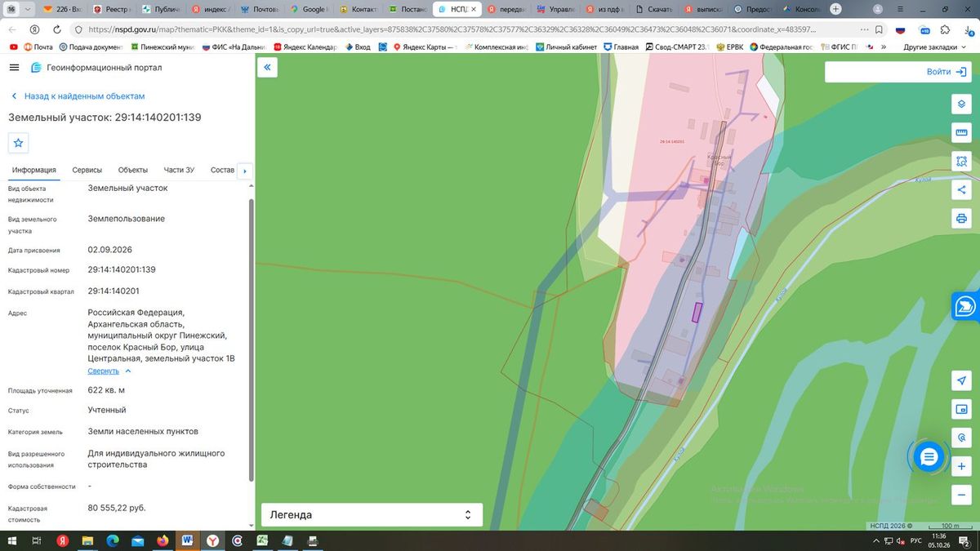Open the map overview window icon
Viewport: 980px width, 551px height.
pyautogui.click(x=961, y=410)
